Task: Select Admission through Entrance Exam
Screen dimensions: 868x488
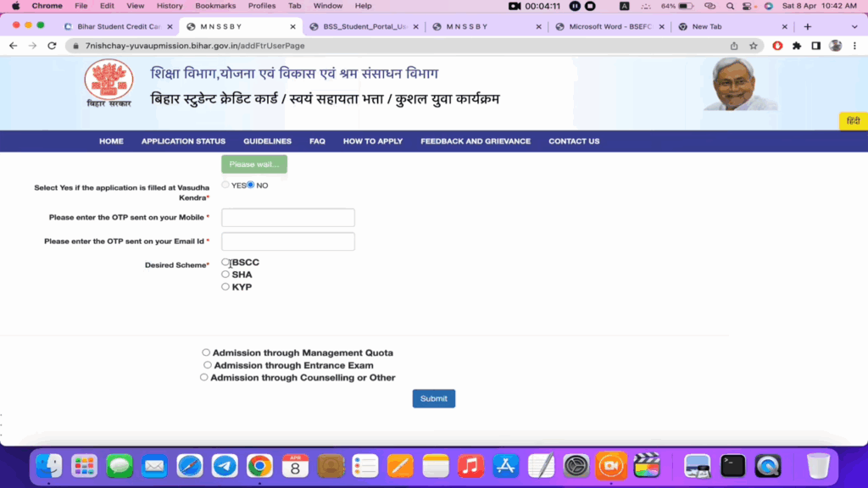Action: click(x=208, y=365)
